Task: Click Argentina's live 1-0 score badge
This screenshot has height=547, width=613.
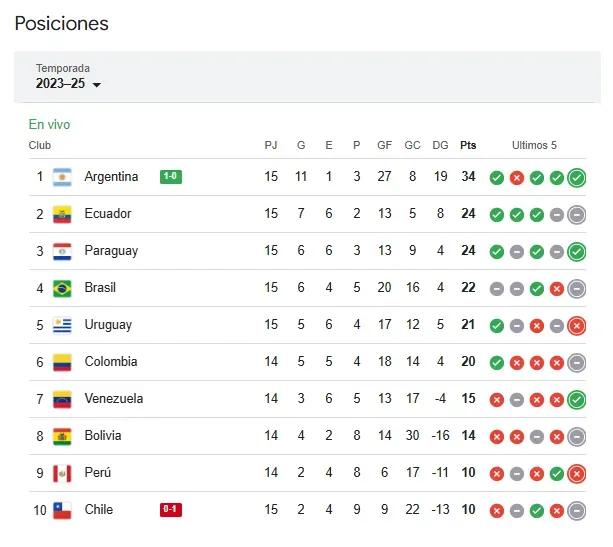Action: (171, 177)
